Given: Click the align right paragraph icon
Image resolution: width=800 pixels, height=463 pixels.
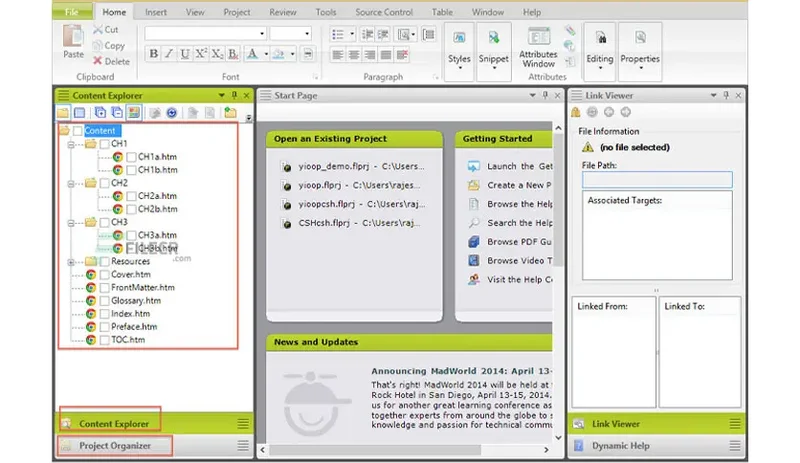Looking at the screenshot, I should 370,55.
